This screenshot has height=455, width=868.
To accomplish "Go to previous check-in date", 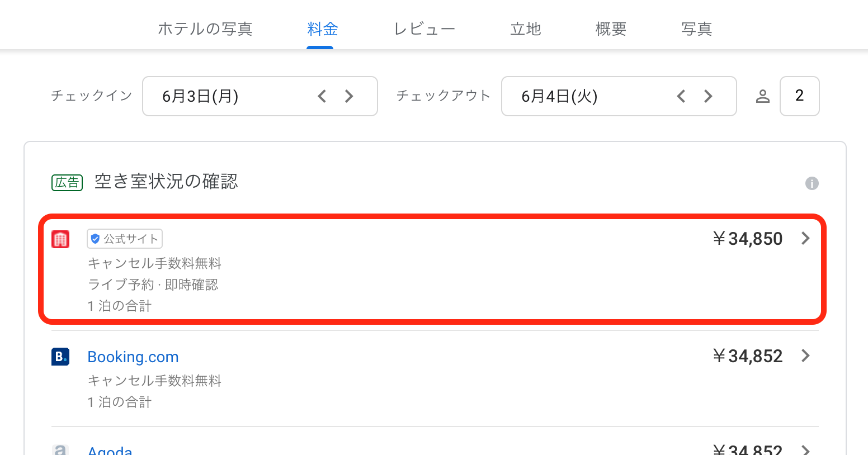I will click(322, 96).
